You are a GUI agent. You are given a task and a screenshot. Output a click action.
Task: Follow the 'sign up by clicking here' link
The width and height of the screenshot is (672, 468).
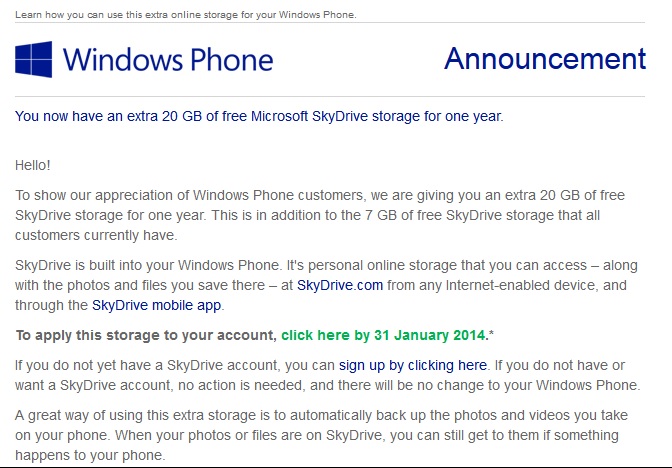coord(413,365)
